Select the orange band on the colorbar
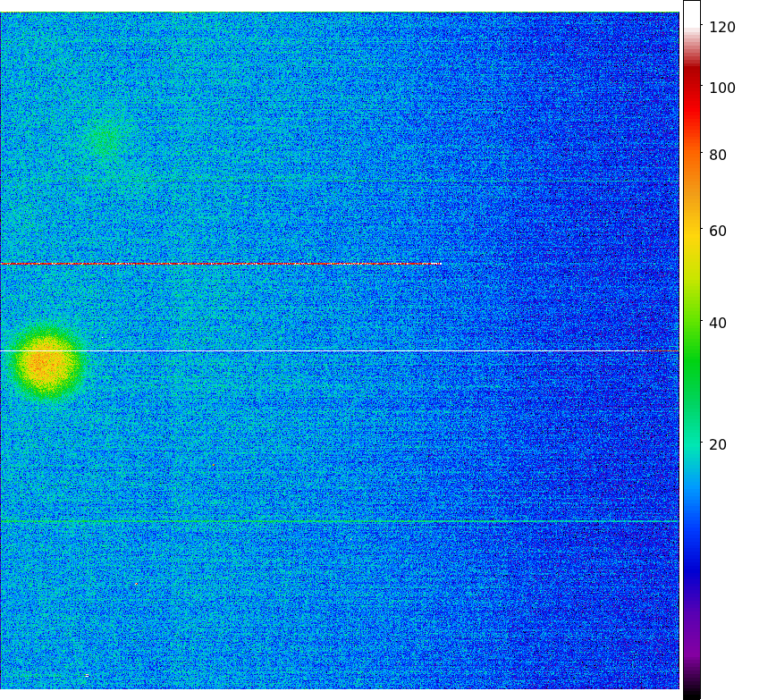The width and height of the screenshot is (776, 700). click(691, 179)
